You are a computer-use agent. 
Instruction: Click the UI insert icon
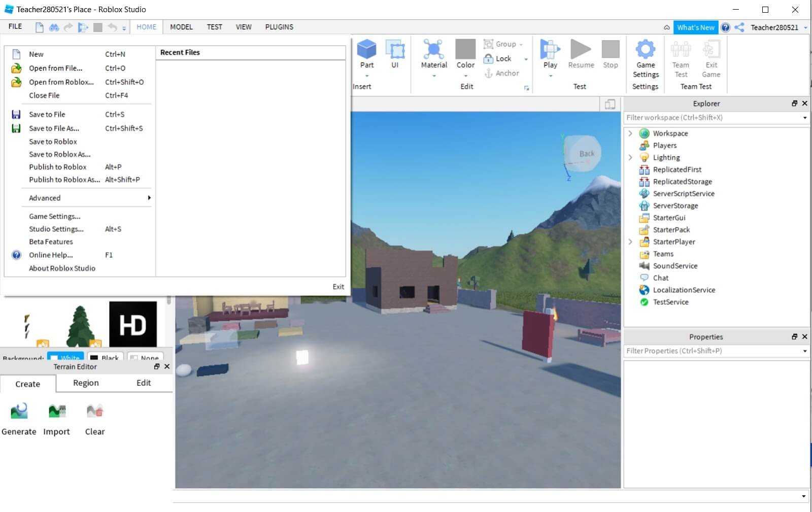pos(395,50)
